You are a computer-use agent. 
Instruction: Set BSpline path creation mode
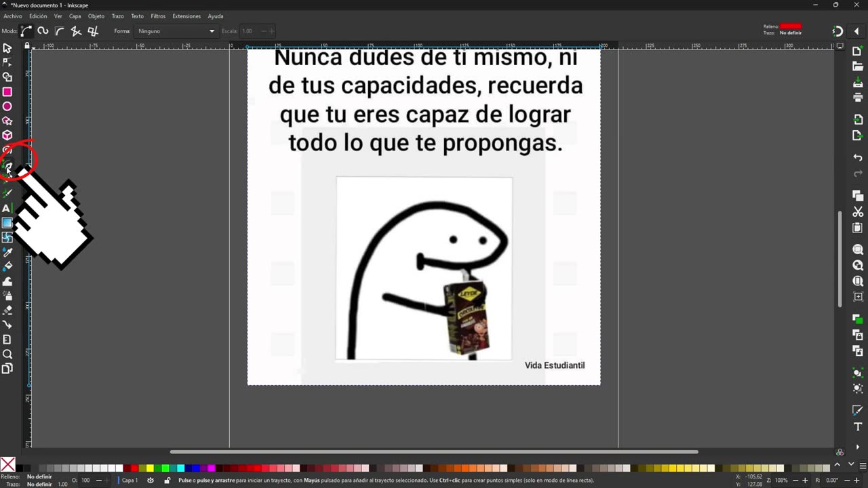[x=60, y=30]
